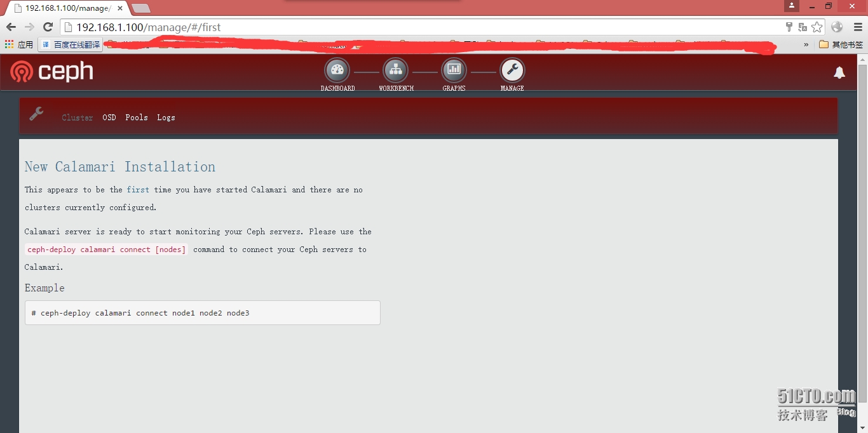
Task: Switch to the Pools tab
Action: click(137, 117)
